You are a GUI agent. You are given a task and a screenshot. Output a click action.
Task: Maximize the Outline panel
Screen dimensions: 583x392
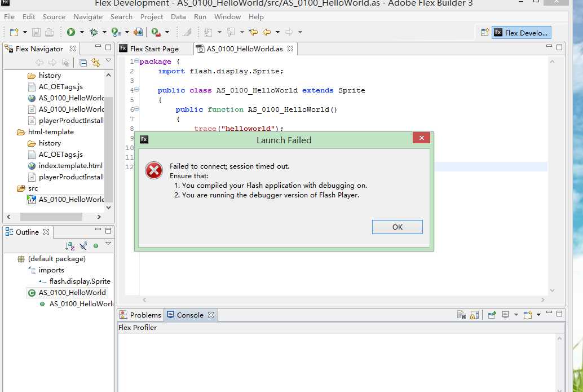coord(108,231)
